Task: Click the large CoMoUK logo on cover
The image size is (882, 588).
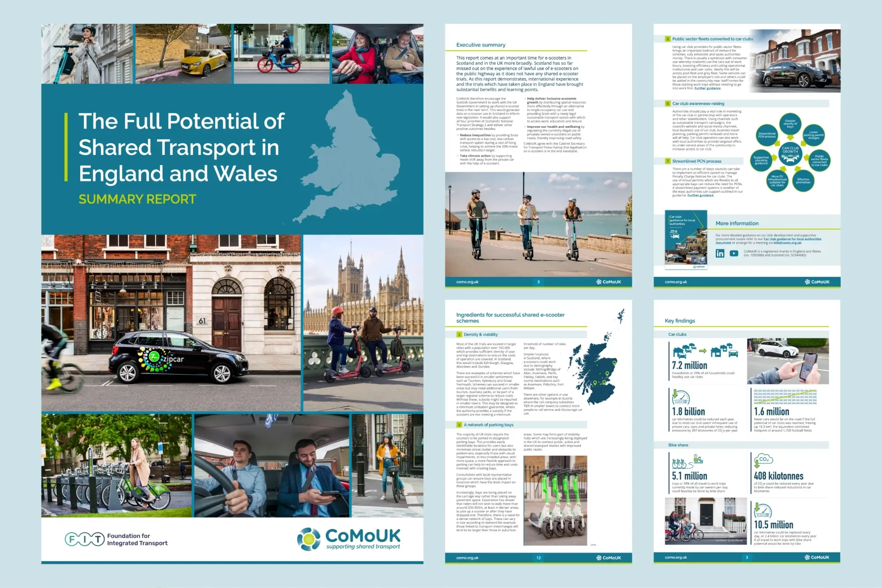Action: tap(348, 539)
